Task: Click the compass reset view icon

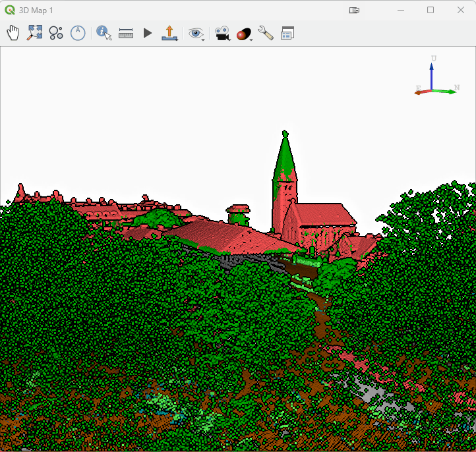Action: [78, 33]
